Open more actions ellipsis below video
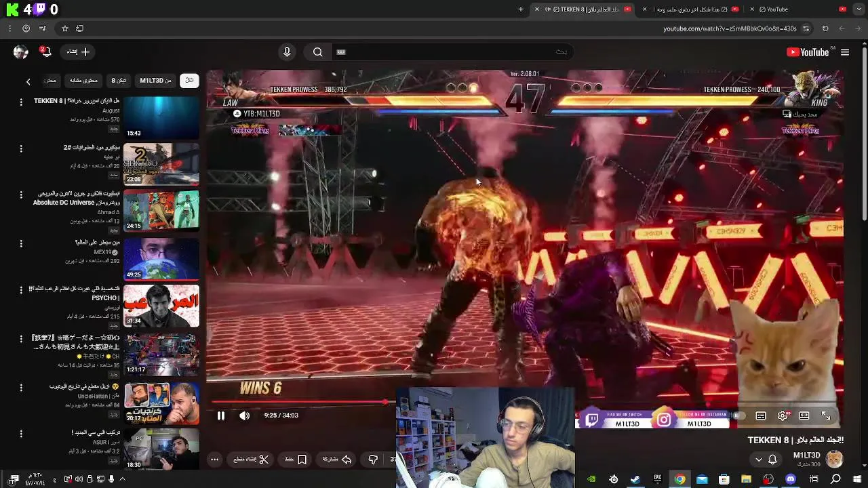The width and height of the screenshot is (868, 488). (x=214, y=460)
